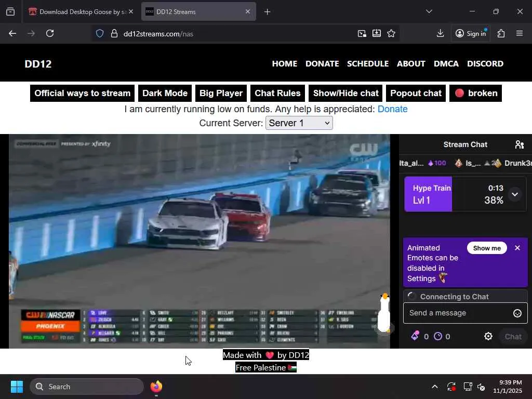The width and height of the screenshot is (532, 399).
Task: Open the clock showing 9:39 PM
Action: (508, 387)
